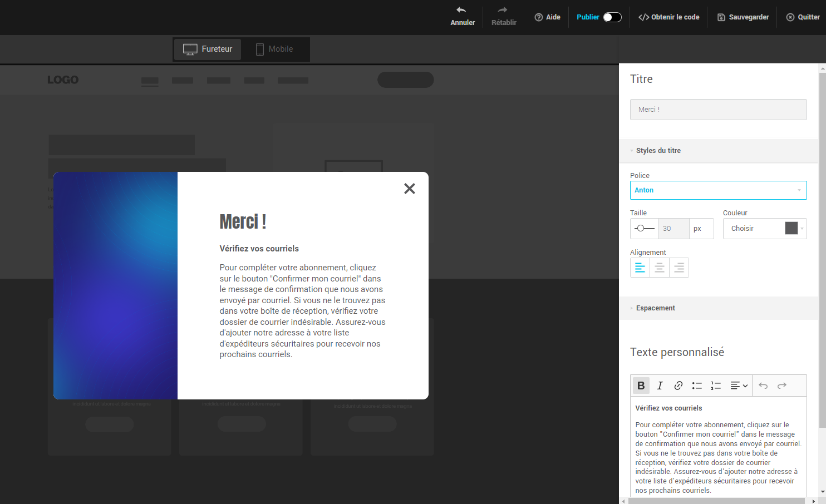Expand the Espacement section
Viewport: 826px width, 504px height.
655,308
